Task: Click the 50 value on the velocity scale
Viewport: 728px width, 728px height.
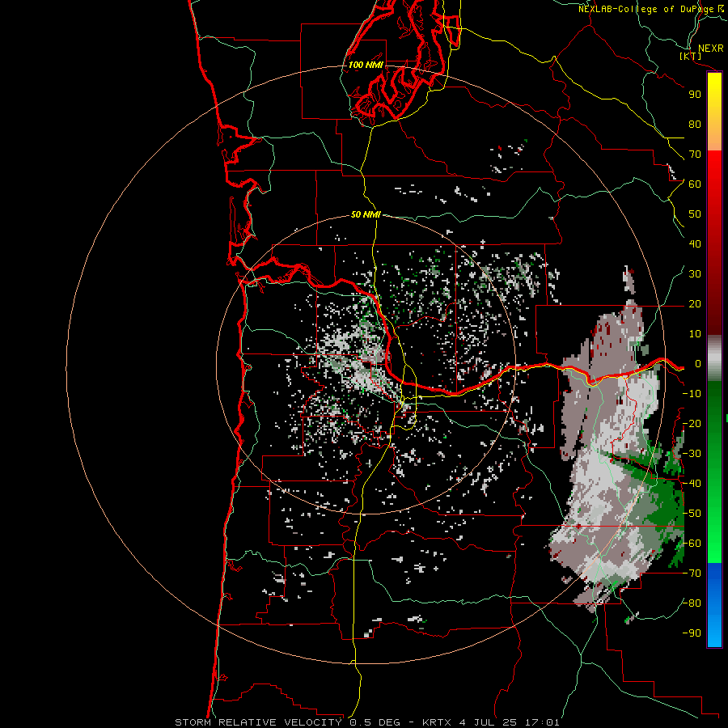Action: 695,214
